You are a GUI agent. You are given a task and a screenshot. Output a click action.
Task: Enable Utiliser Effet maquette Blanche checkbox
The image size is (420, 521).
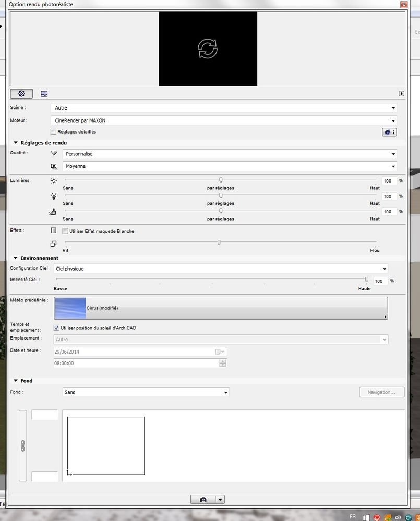point(65,231)
